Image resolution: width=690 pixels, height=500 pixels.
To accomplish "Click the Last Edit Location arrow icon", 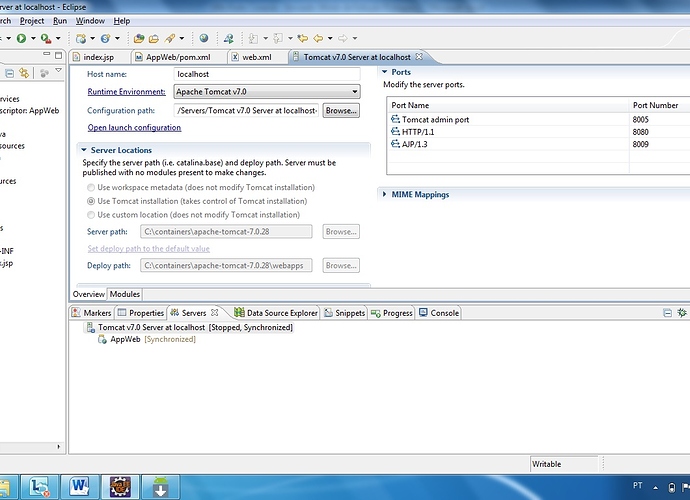I will [x=303, y=38].
